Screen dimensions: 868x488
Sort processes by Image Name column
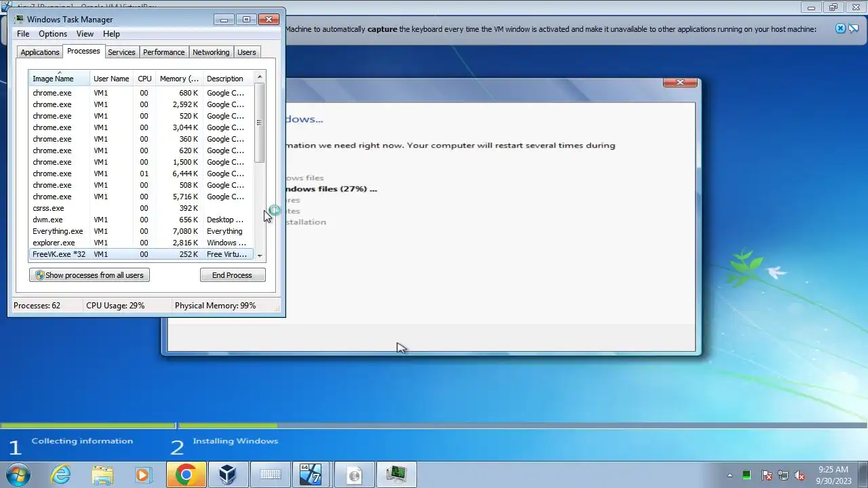[60, 79]
